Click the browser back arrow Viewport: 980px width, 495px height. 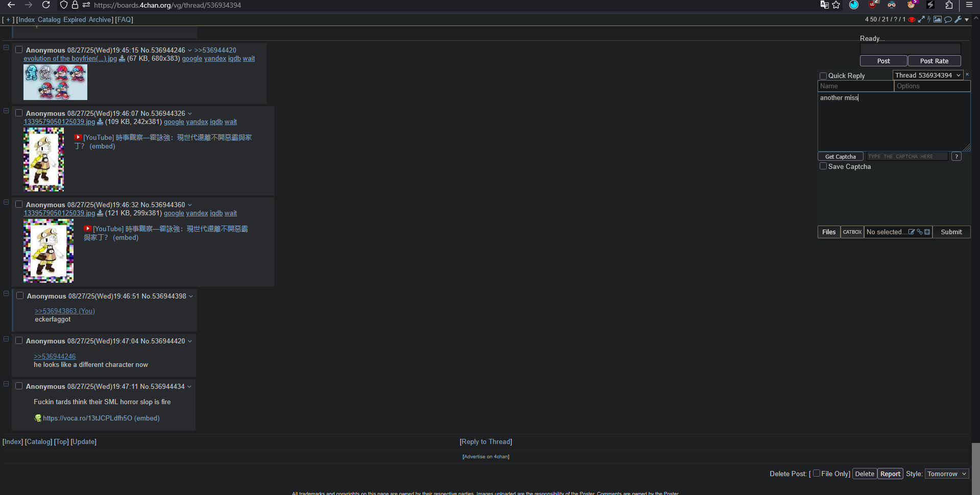pyautogui.click(x=11, y=5)
